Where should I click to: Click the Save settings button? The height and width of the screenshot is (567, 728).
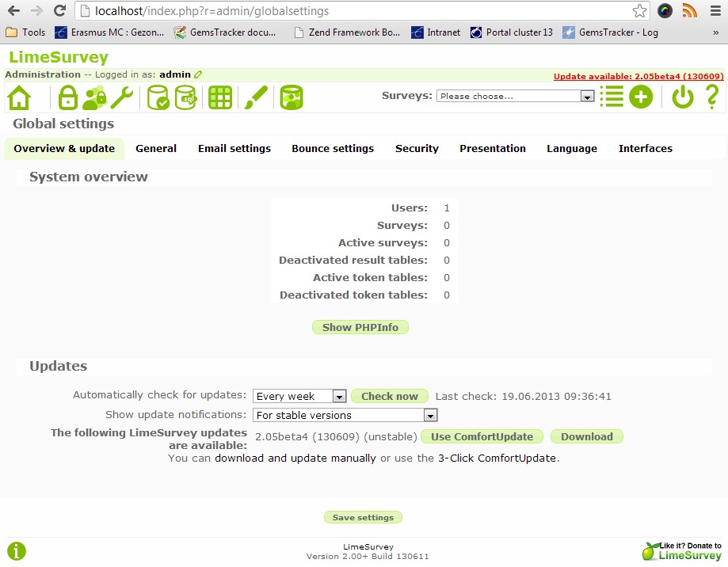(363, 517)
